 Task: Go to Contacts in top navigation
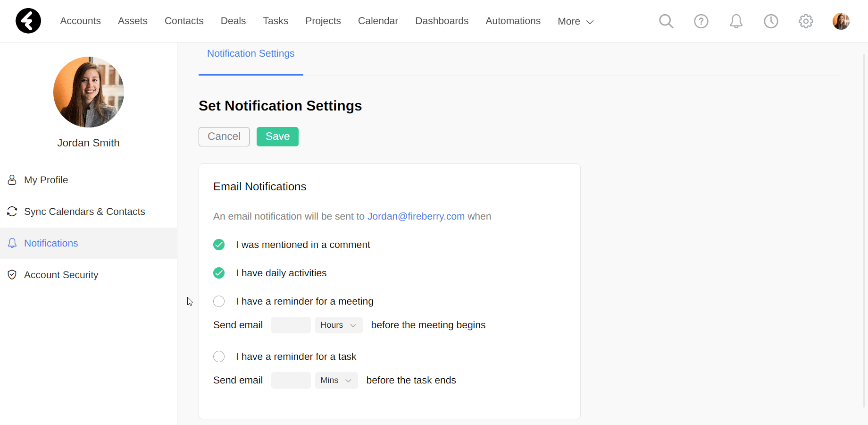[184, 21]
